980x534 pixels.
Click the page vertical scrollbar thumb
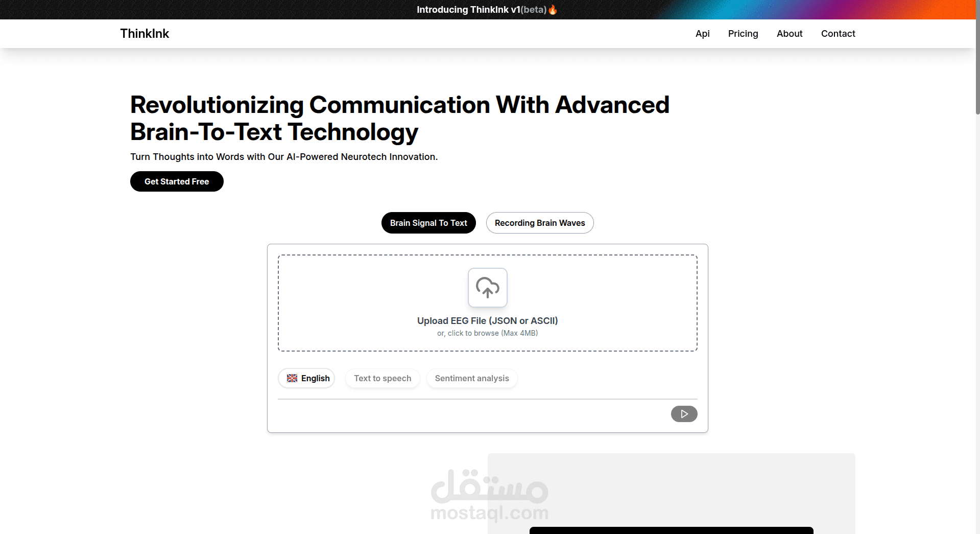[977, 57]
